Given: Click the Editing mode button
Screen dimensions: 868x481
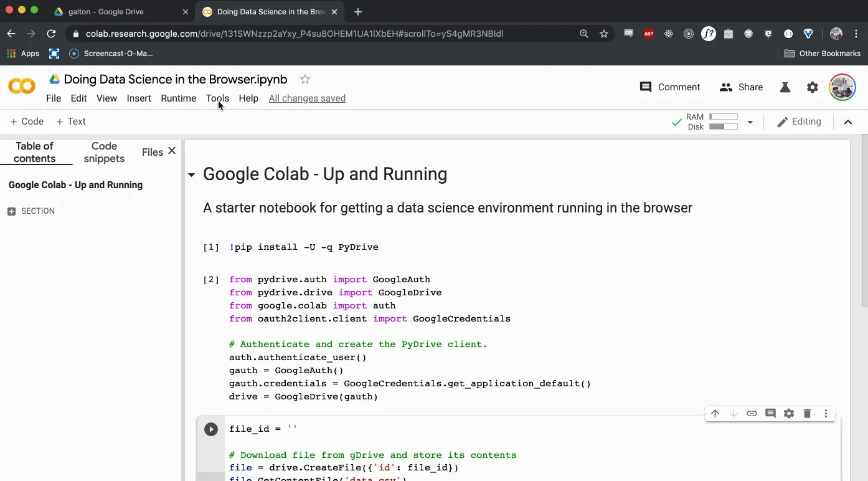Looking at the screenshot, I should pyautogui.click(x=800, y=122).
